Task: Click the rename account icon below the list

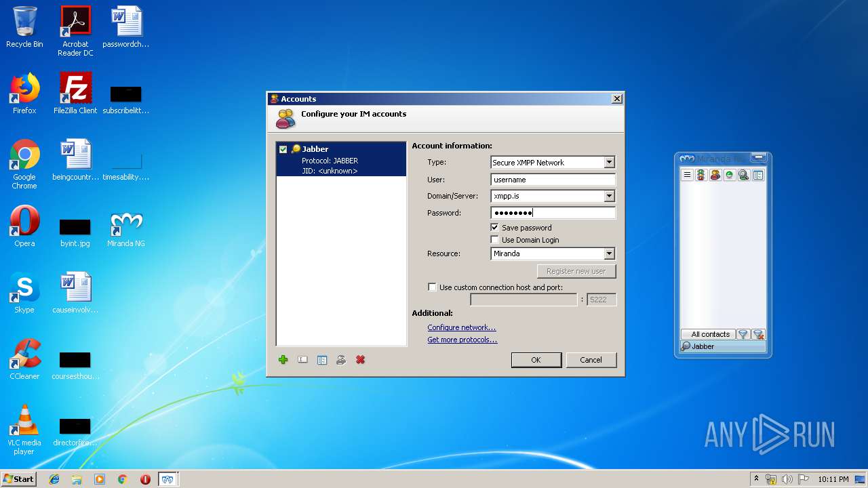Action: pyautogui.click(x=303, y=360)
